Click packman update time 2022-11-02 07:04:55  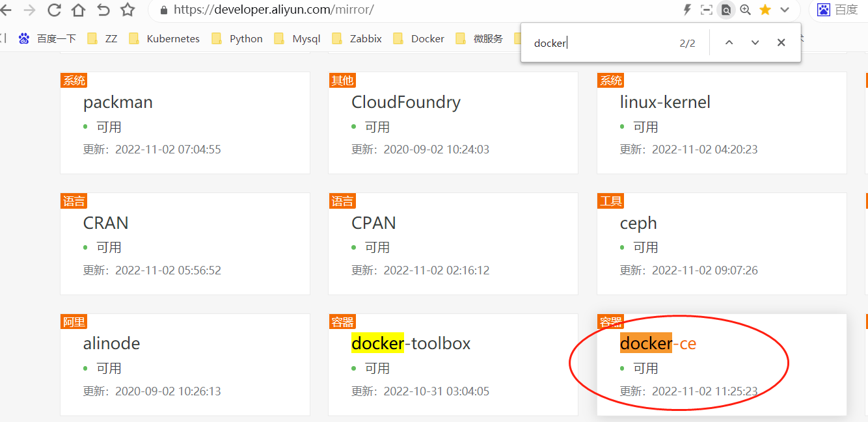(x=168, y=150)
